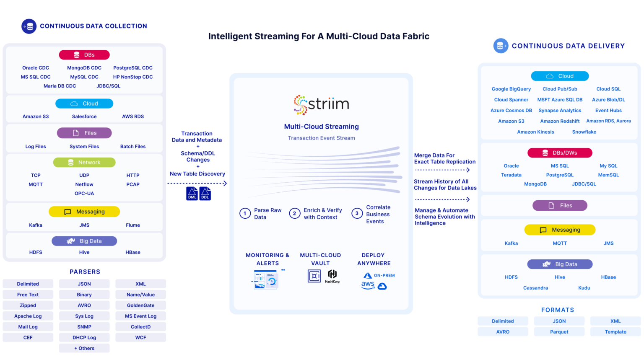Select the delivery Big Data pill
Image resolution: width=644 pixels, height=362 pixels.
click(560, 264)
